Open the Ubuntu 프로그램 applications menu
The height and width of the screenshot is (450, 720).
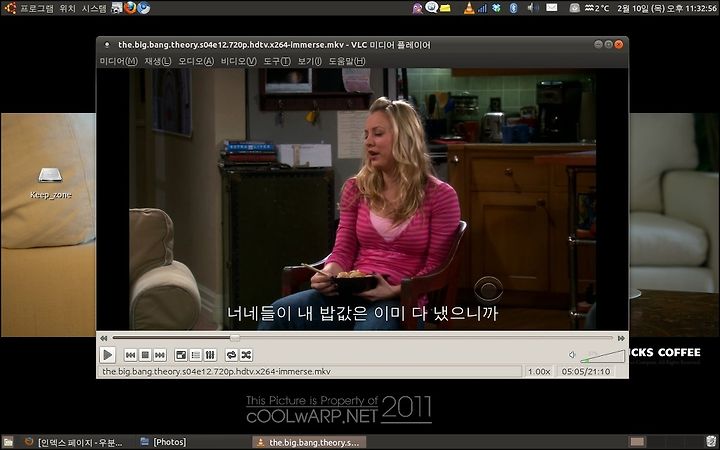pos(37,8)
